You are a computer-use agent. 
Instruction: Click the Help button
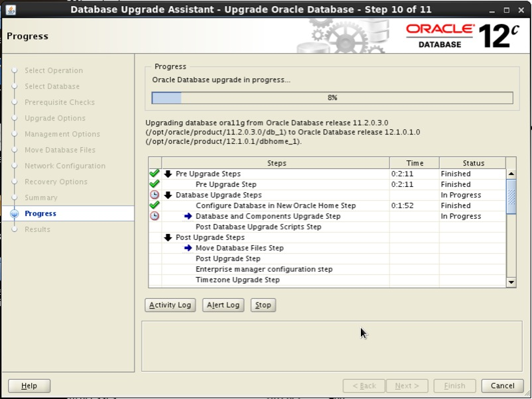(29, 386)
